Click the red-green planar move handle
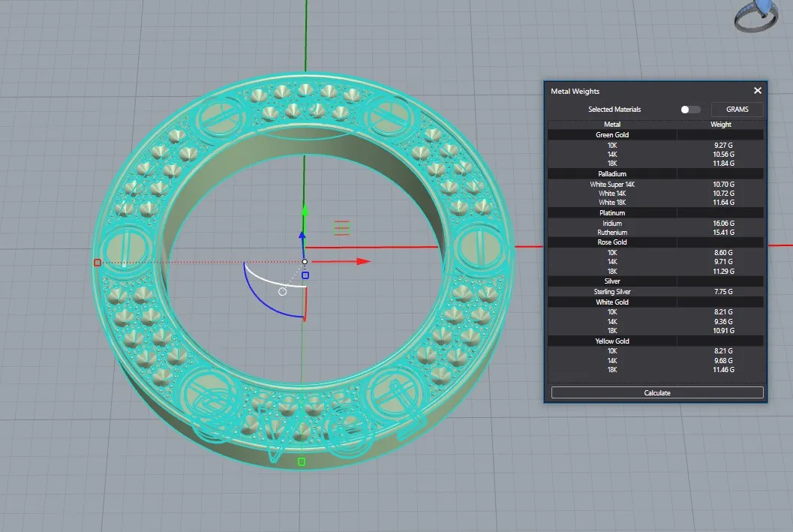The image size is (793, 532). (x=342, y=227)
